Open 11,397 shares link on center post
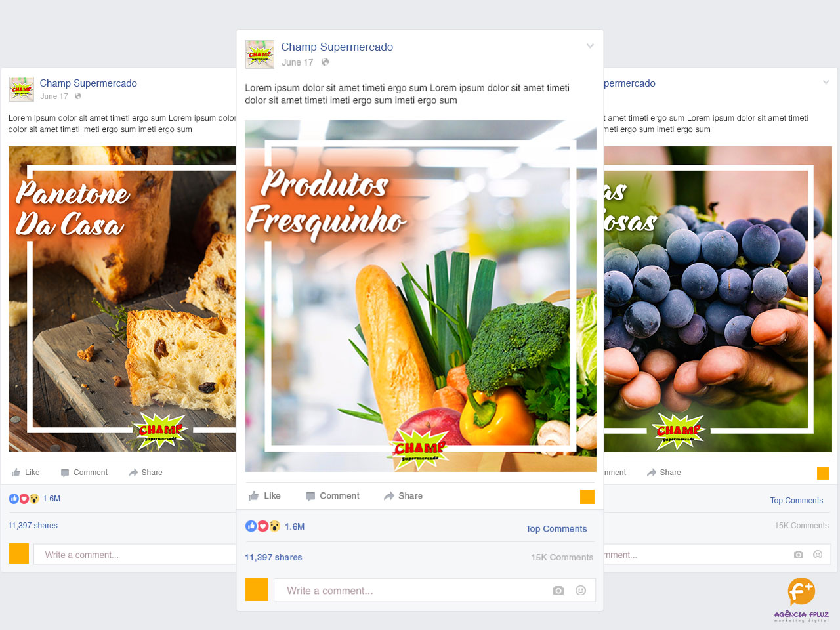The width and height of the screenshot is (840, 630). [x=274, y=557]
